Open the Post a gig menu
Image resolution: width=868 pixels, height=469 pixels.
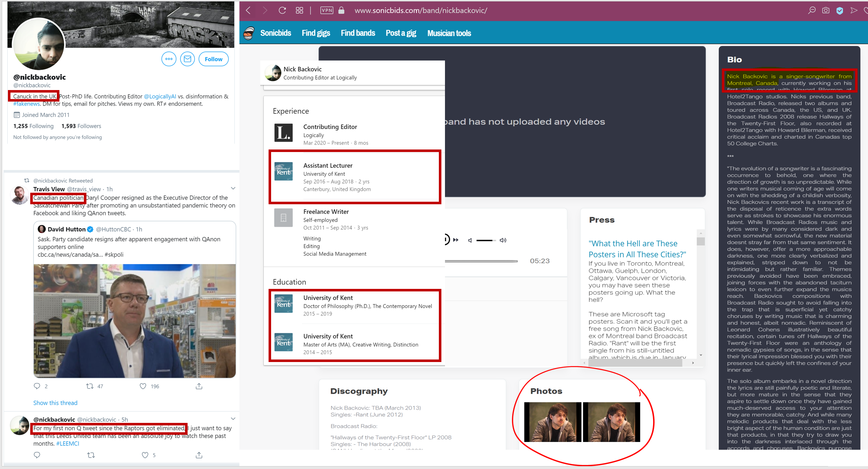coord(401,33)
